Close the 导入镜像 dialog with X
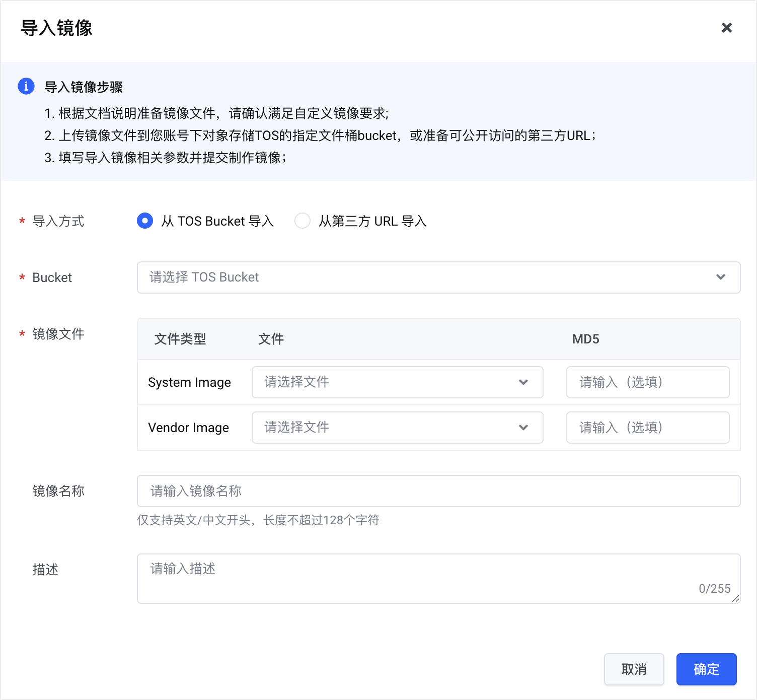 click(x=726, y=28)
